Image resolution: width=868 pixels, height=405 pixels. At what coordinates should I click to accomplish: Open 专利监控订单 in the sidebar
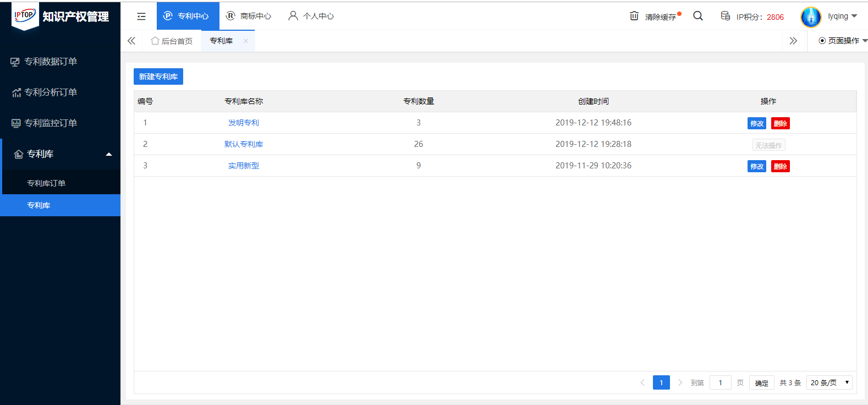(51, 123)
